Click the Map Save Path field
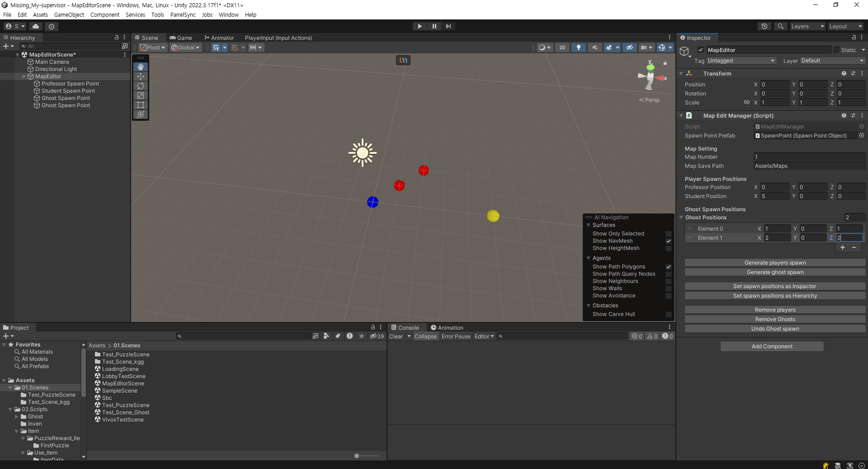The height and width of the screenshot is (469, 868). point(809,166)
